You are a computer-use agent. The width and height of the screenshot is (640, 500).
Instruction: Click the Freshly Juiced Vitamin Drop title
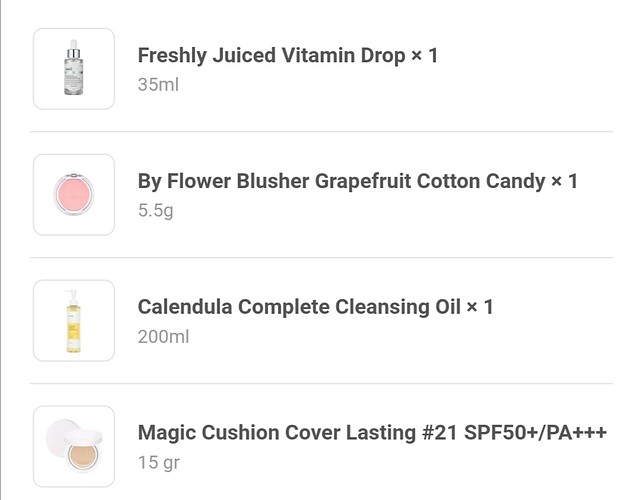pos(271,56)
